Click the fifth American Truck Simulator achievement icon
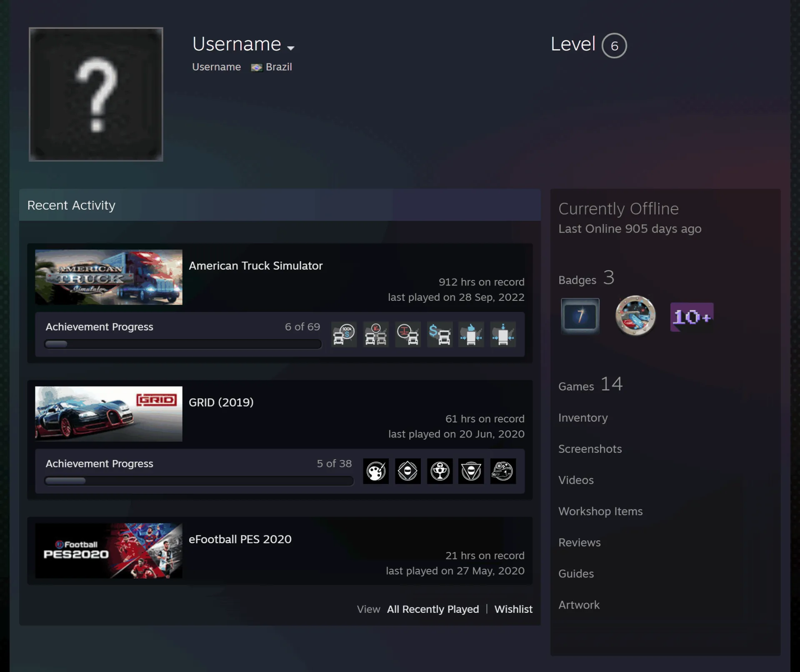 click(x=471, y=334)
